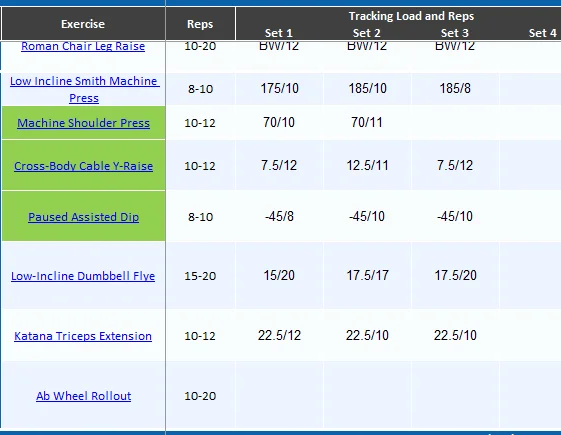Click the Exercise column header
This screenshot has width=561, height=435.
(x=83, y=24)
